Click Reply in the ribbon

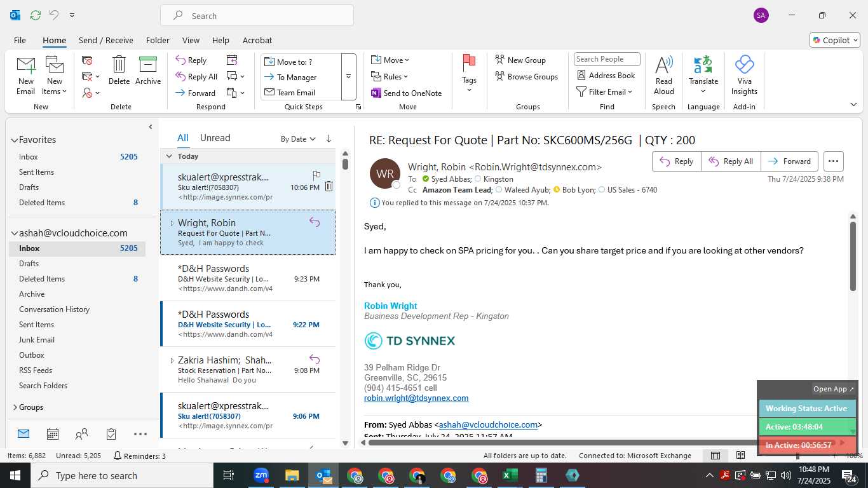coord(191,60)
